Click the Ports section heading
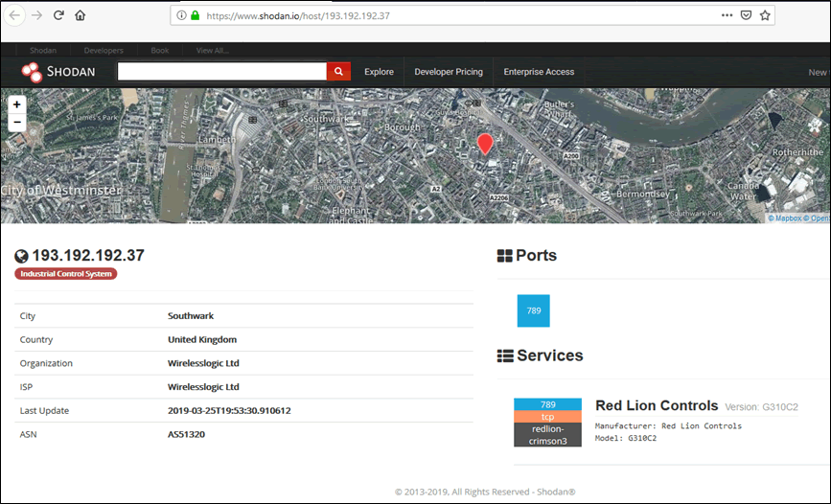 (537, 256)
